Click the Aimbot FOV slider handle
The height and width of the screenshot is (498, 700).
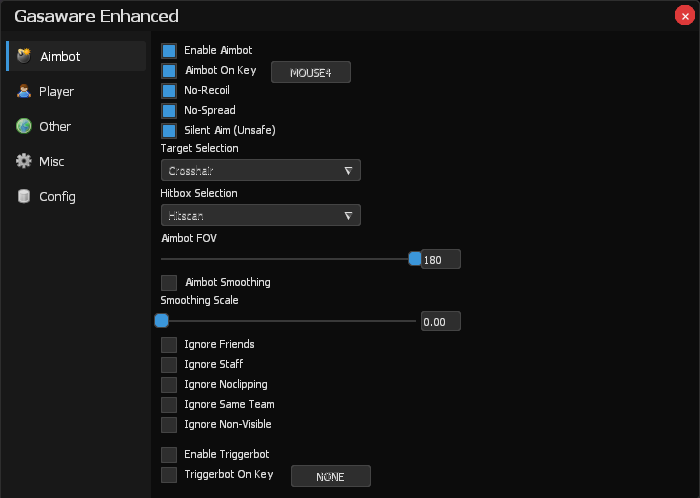point(415,259)
